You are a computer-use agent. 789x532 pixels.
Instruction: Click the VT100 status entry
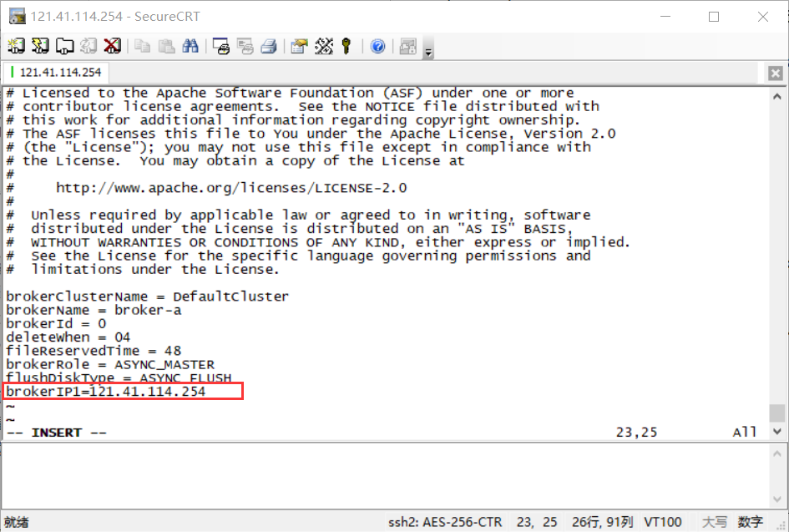pyautogui.click(x=663, y=523)
